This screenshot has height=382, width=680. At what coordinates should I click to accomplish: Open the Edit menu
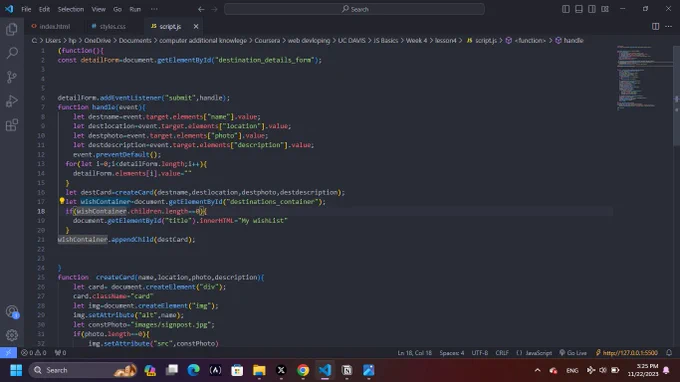click(x=44, y=9)
